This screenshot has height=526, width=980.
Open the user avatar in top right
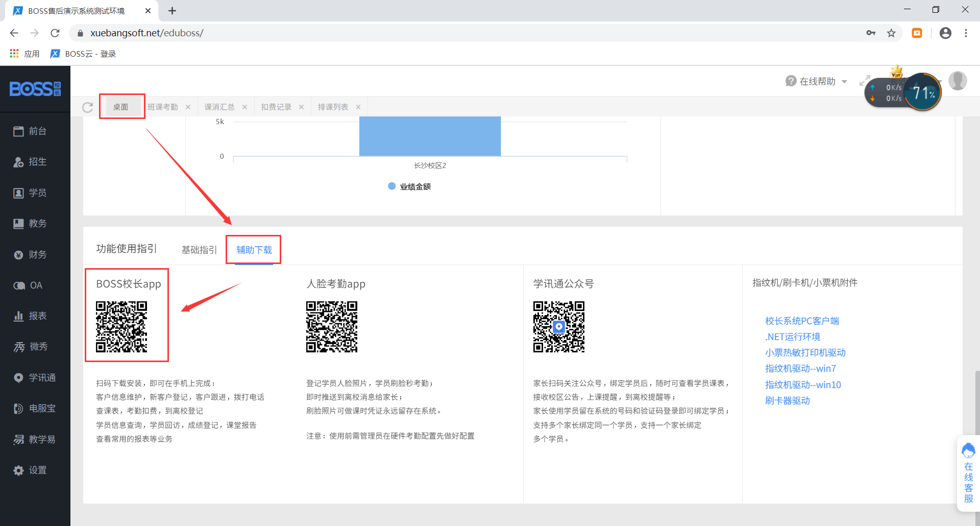(958, 81)
